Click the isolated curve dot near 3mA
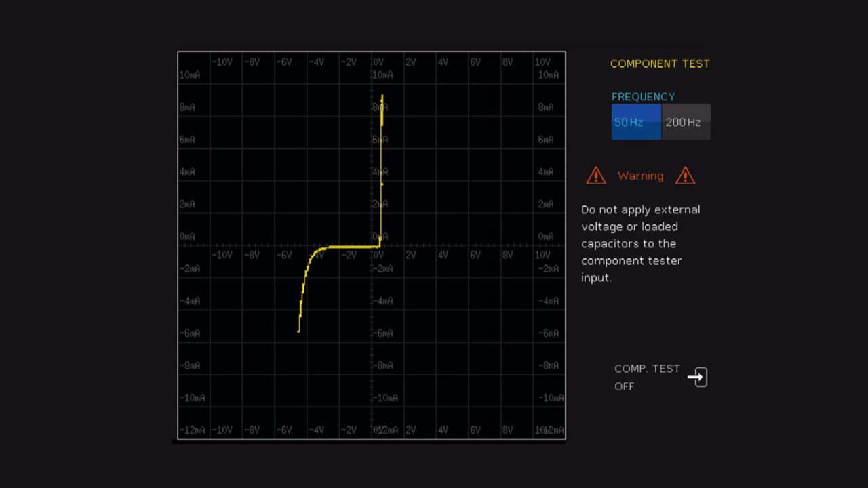Screen dimensions: 868x488 tap(382, 184)
